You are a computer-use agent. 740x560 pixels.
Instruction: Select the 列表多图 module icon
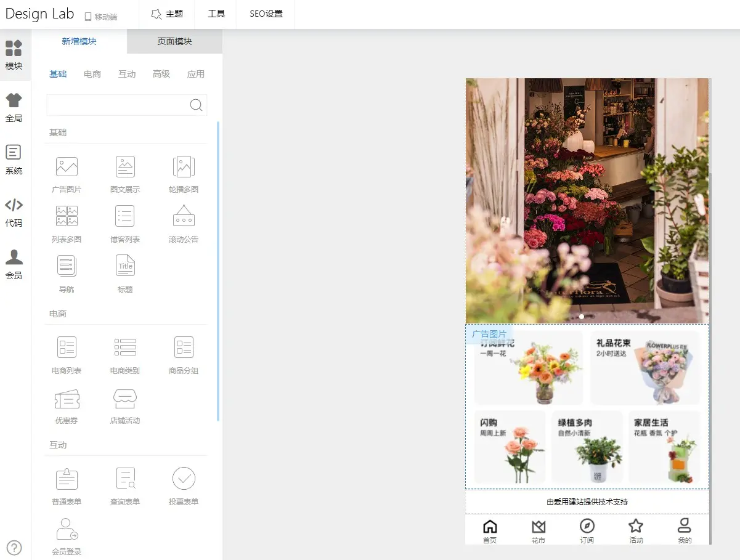pos(67,217)
